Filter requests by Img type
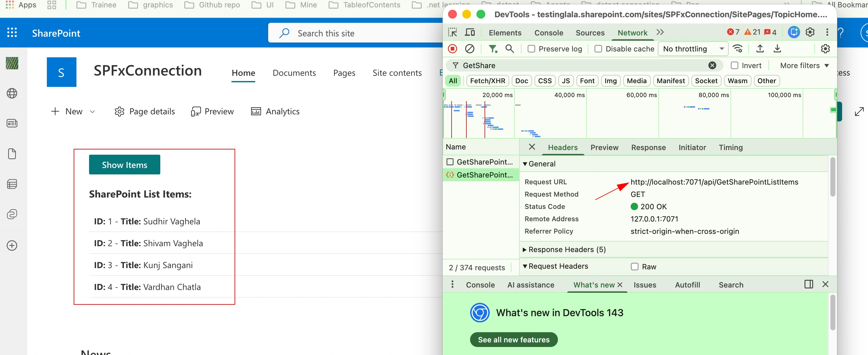The image size is (868, 355). tap(610, 81)
